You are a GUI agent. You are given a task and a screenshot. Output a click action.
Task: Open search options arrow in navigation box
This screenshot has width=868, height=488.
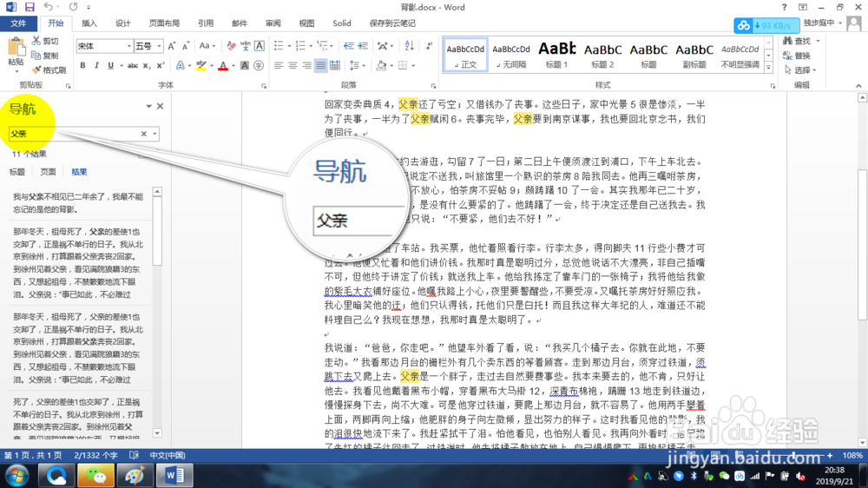155,134
